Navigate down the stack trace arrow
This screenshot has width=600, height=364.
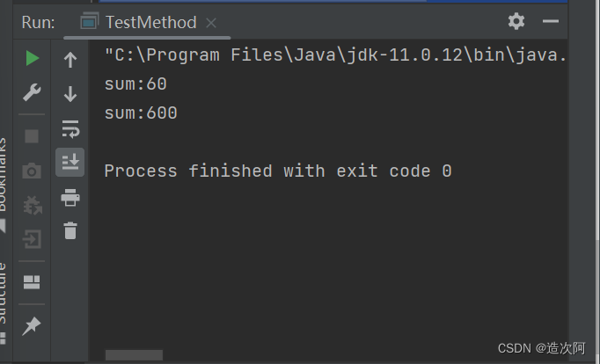70,94
